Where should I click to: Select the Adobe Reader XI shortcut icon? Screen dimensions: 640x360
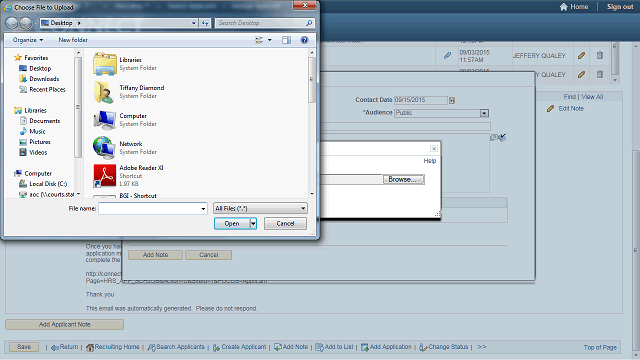click(x=104, y=176)
